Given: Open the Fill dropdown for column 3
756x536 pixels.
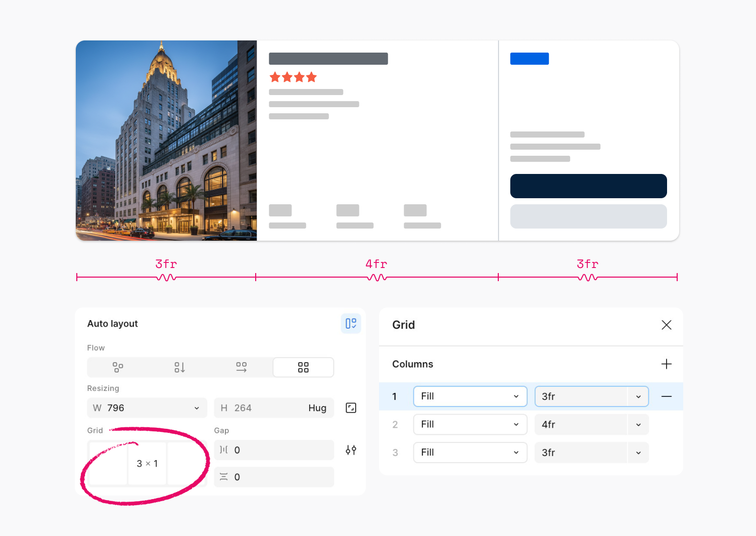Looking at the screenshot, I should 470,453.
